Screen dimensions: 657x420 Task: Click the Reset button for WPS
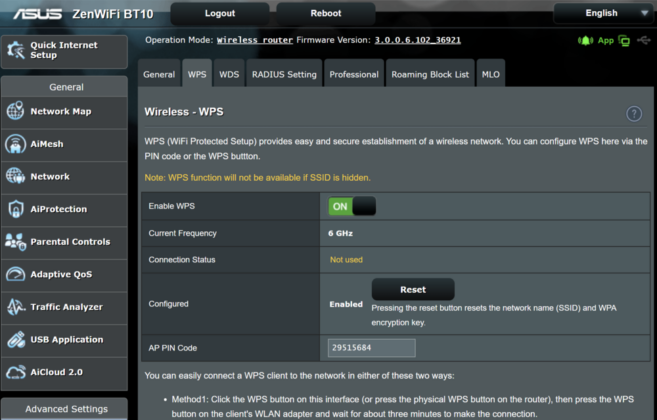tap(413, 289)
